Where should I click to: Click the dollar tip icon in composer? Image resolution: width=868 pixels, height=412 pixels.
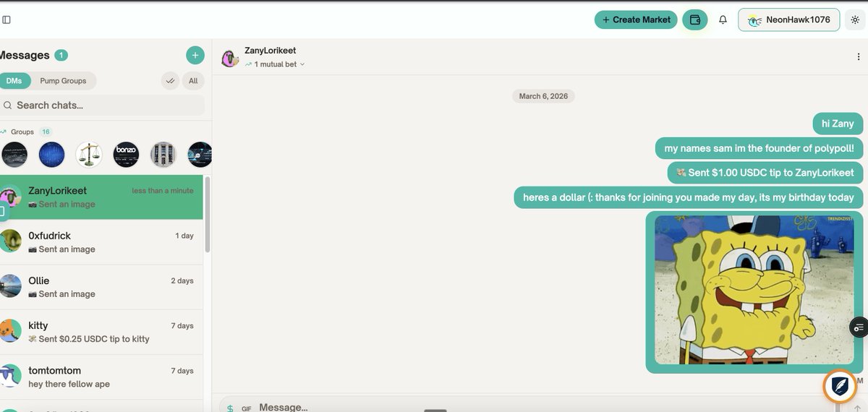tap(230, 408)
